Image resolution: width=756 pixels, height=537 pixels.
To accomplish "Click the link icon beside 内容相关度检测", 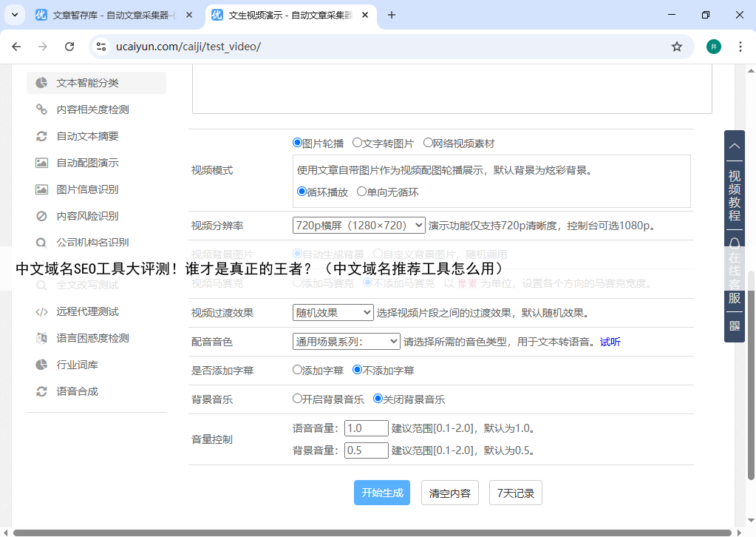I will 42,109.
